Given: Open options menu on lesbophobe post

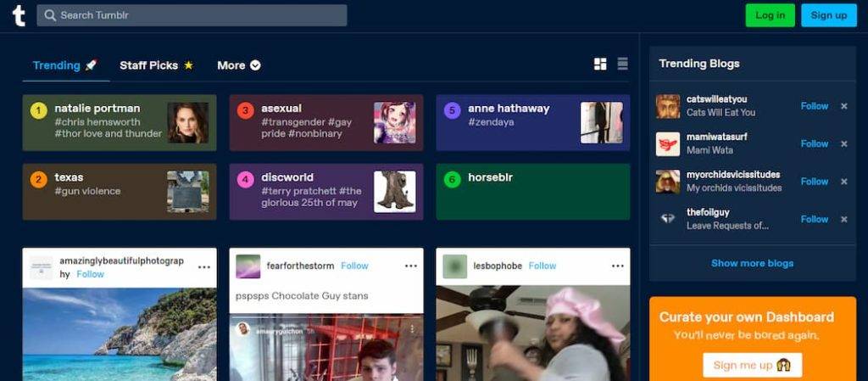Looking at the screenshot, I should tap(617, 266).
